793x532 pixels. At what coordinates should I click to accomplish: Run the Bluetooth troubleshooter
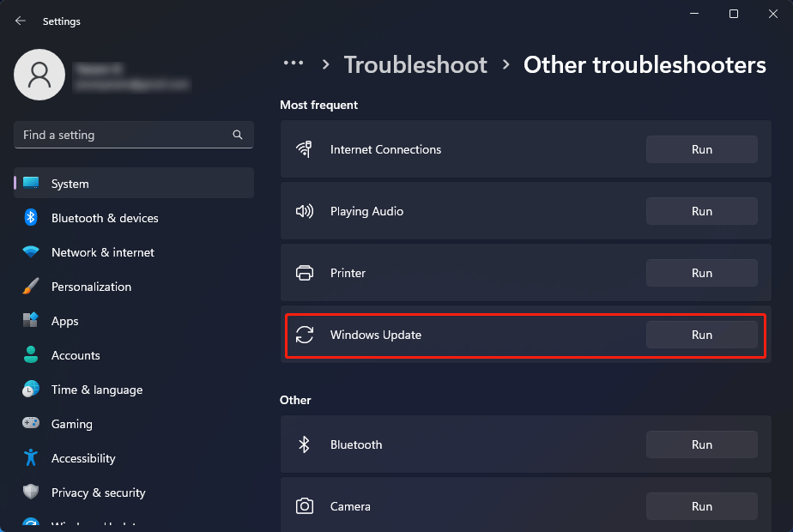click(x=701, y=444)
